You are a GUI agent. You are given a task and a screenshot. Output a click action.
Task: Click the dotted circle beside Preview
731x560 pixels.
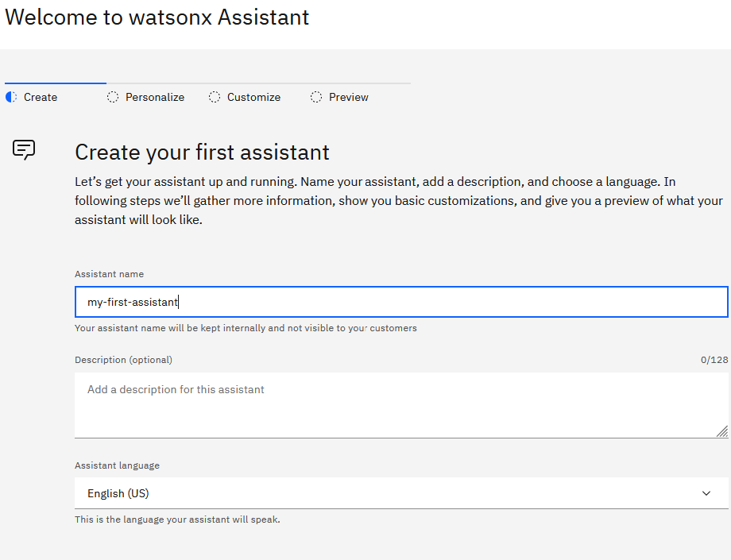pos(316,97)
